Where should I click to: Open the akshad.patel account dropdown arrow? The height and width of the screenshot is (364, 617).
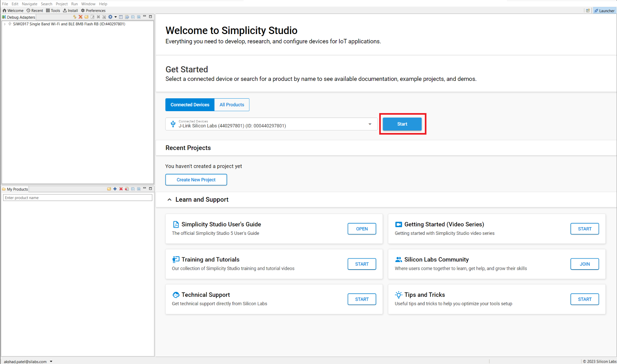pos(51,361)
